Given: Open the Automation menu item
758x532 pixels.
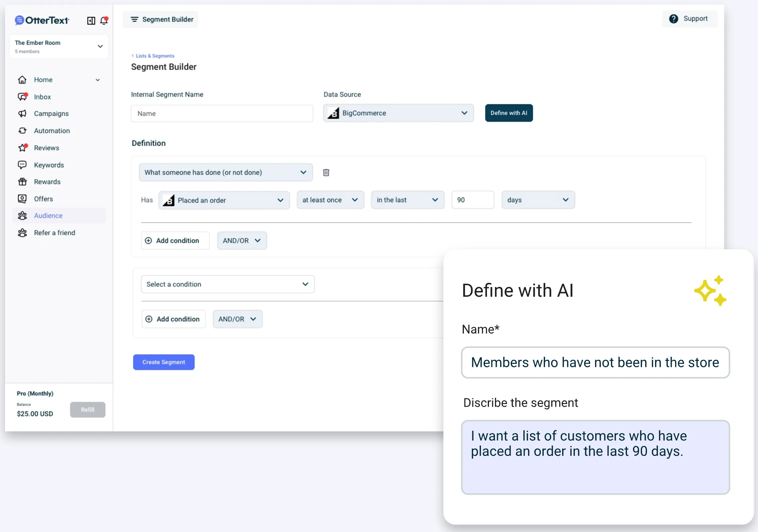Looking at the screenshot, I should click(52, 131).
